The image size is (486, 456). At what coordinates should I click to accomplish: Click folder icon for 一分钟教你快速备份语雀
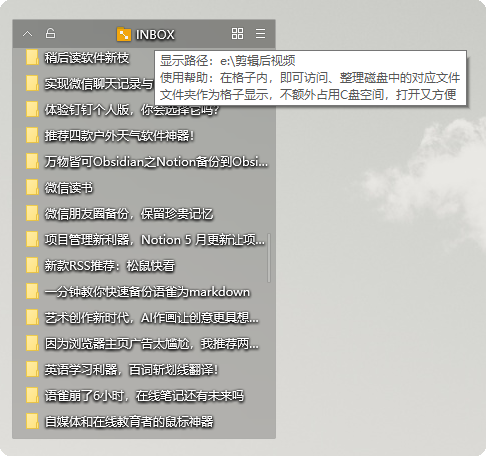coord(32,291)
